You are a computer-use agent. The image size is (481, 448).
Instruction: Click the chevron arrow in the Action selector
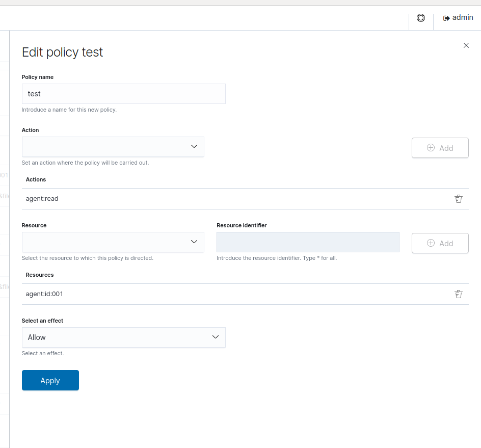(x=194, y=147)
